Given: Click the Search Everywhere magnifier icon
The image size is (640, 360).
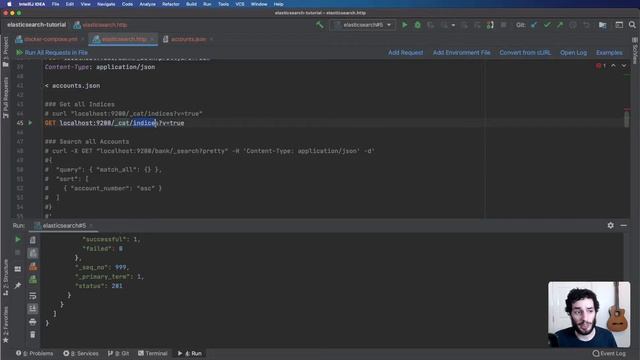Looking at the screenshot, I should [x=632, y=25].
